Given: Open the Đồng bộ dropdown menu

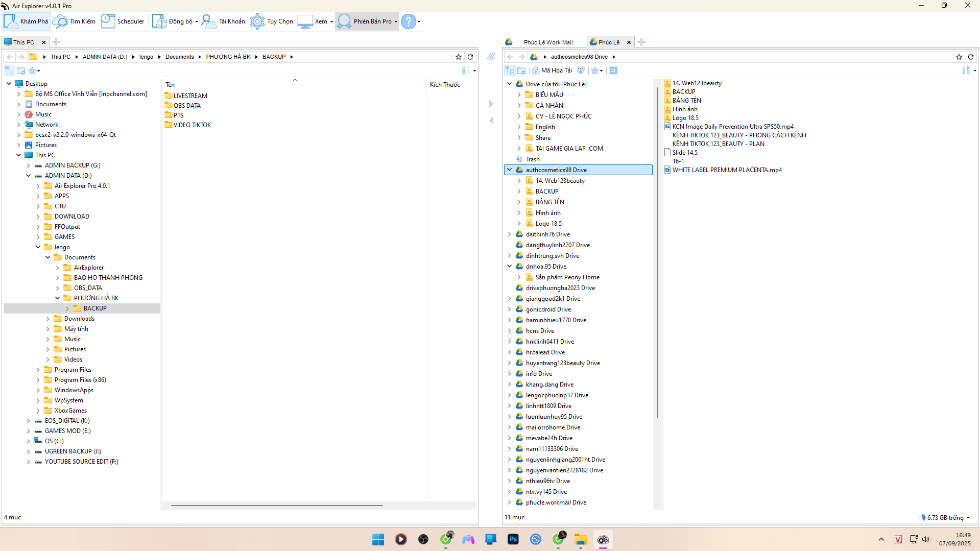Looking at the screenshot, I should coord(197,21).
